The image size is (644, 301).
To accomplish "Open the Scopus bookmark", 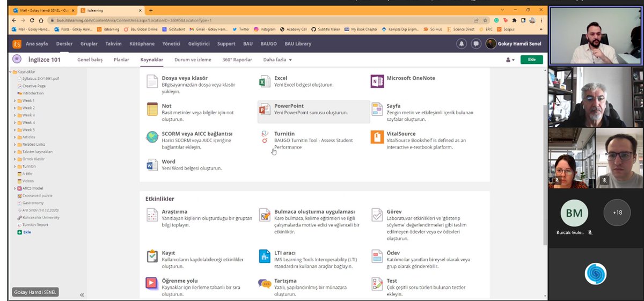I will pos(506,29).
